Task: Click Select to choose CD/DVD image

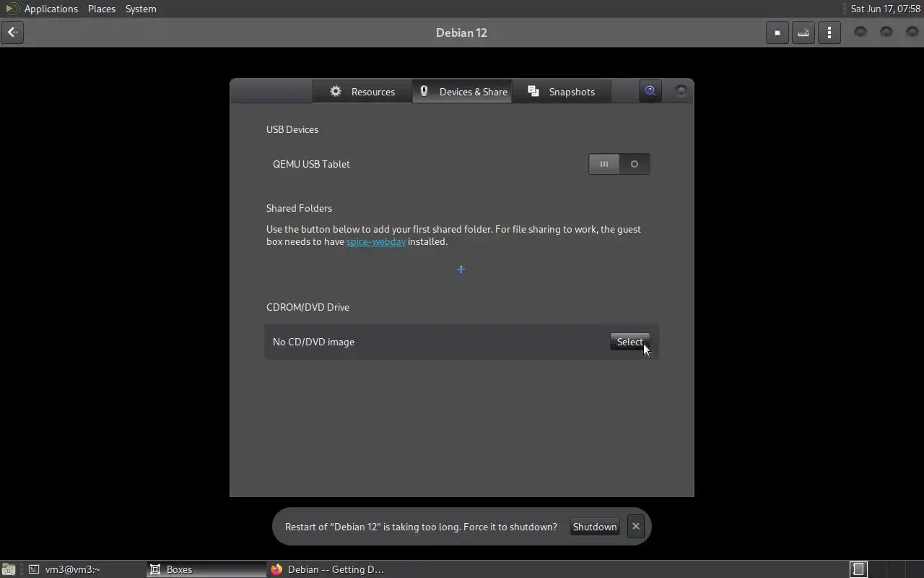Action: (630, 342)
